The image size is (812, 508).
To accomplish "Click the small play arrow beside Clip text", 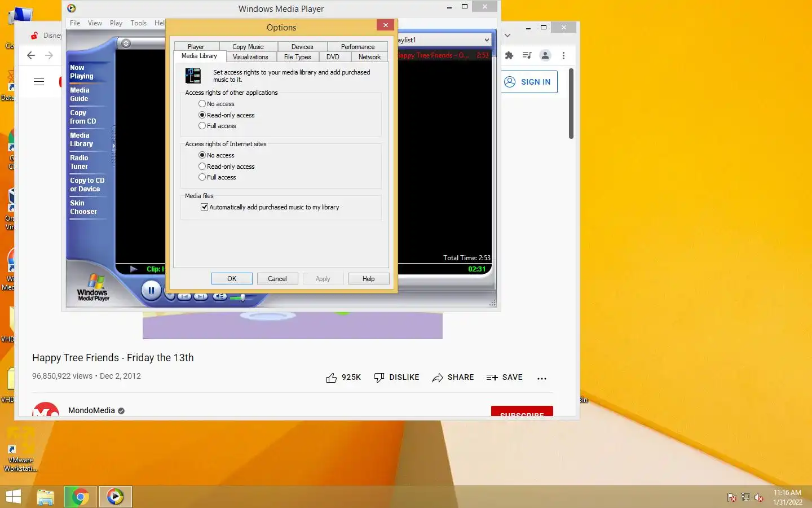I will pyautogui.click(x=134, y=269).
